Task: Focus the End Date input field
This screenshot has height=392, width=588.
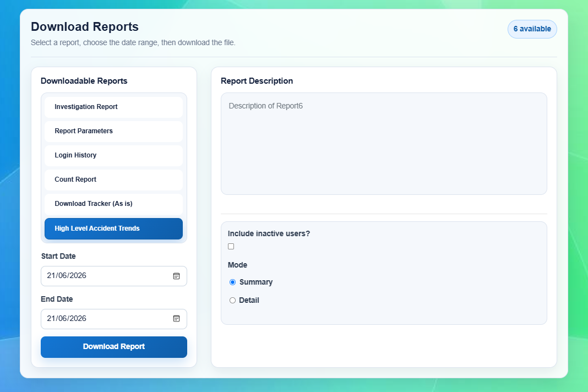Action: 114,319
